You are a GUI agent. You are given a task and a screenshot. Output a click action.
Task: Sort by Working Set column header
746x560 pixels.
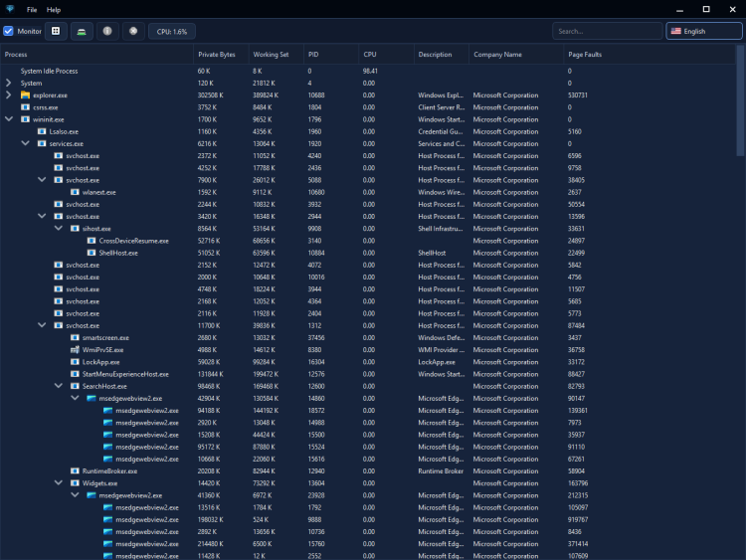(277, 55)
